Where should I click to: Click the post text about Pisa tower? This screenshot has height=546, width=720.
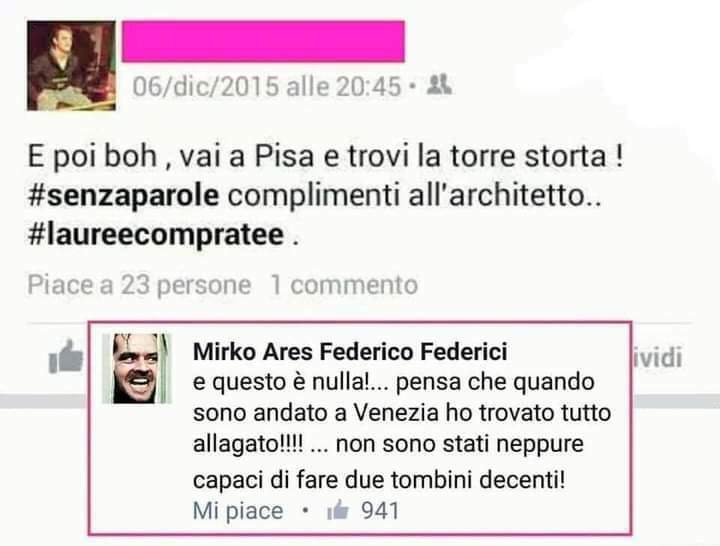(326, 196)
